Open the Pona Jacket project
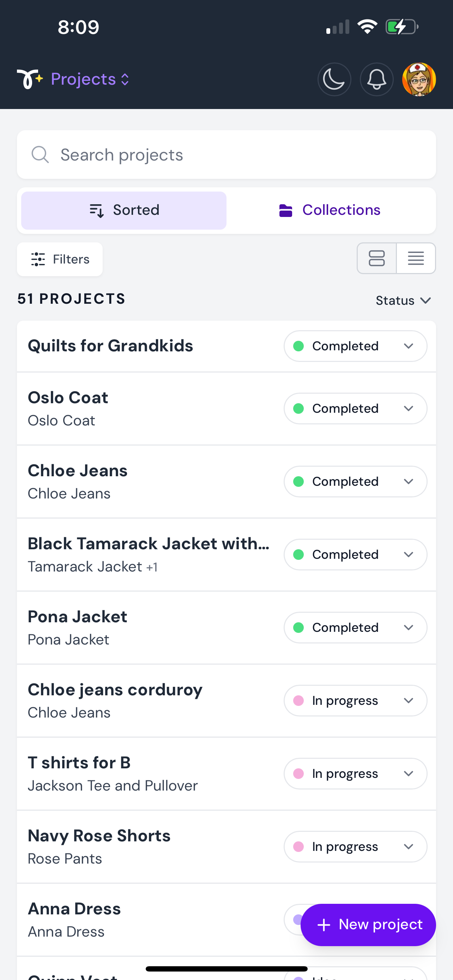Image resolution: width=453 pixels, height=980 pixels. coord(78,617)
